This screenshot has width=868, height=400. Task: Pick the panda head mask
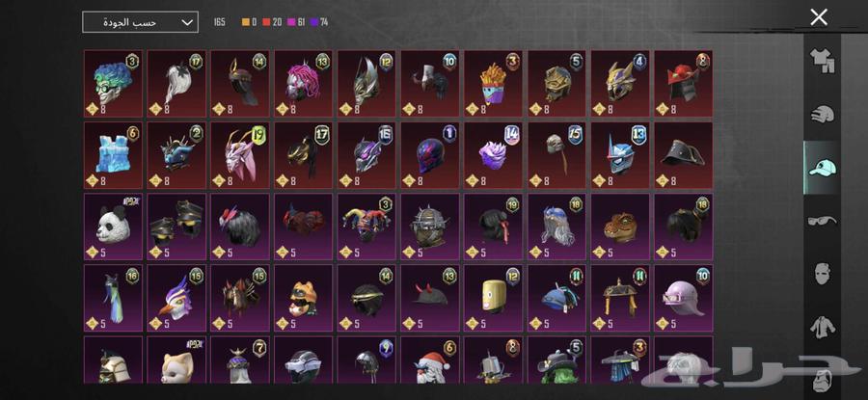(114, 227)
